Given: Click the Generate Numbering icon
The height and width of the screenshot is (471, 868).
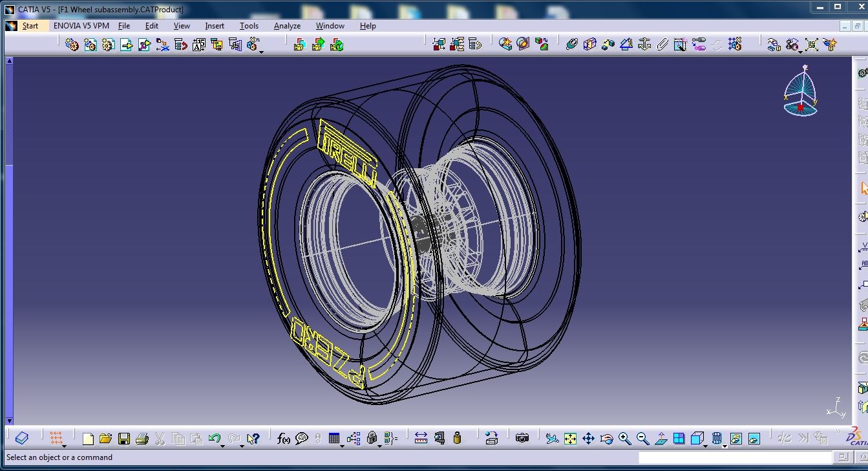Looking at the screenshot, I should click(x=198, y=44).
